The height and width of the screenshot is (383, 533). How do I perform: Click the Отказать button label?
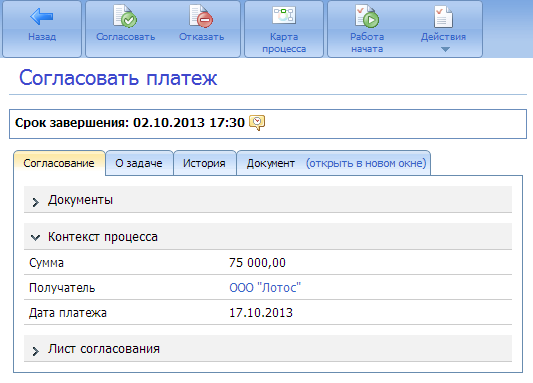tap(202, 37)
